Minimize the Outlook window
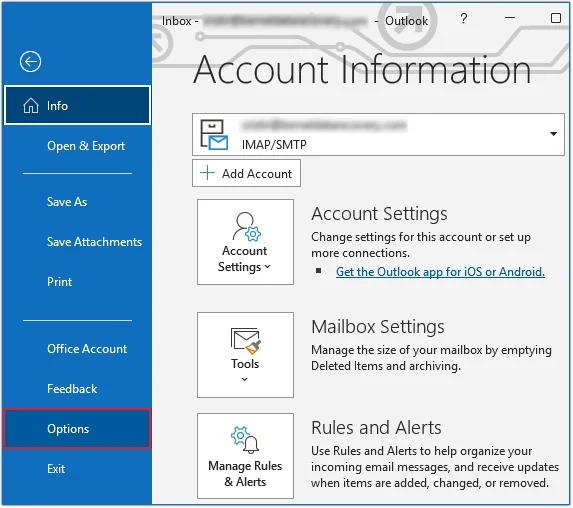The image size is (573, 508). click(510, 18)
